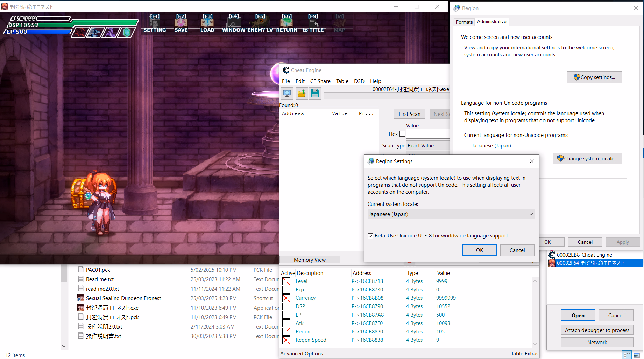Screen dimensions: 644x359
Task: Open Current system locale dropdown
Action: 451,214
